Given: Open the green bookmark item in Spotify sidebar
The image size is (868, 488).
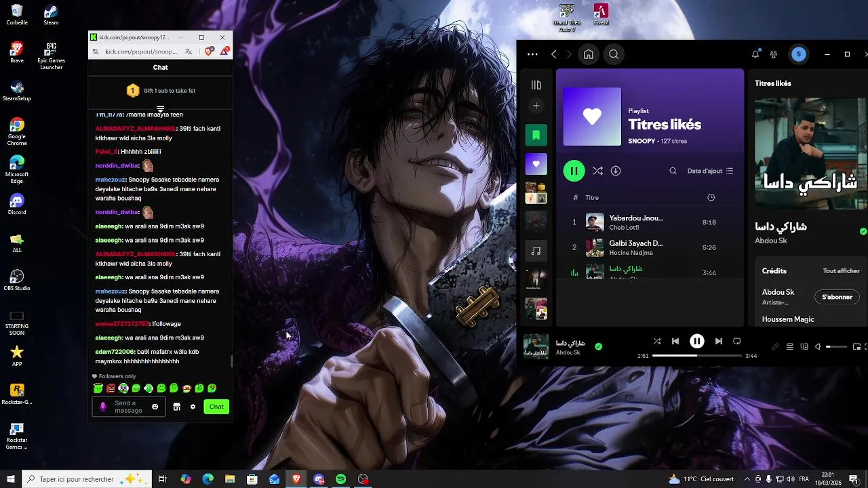Looking at the screenshot, I should (x=536, y=135).
